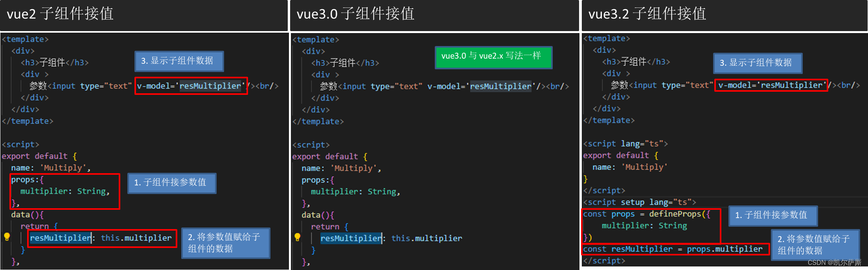Click type="text" in the vue2 panel input line

pos(106,86)
